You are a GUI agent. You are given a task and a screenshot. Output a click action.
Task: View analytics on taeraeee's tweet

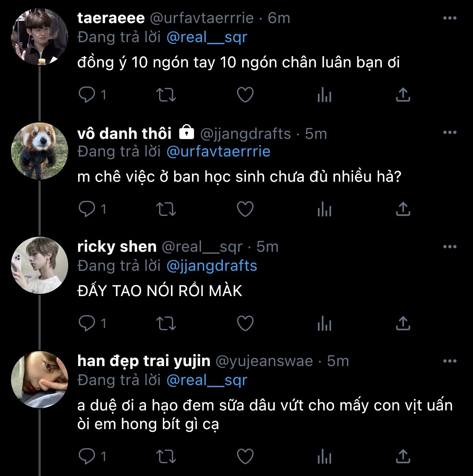point(324,95)
